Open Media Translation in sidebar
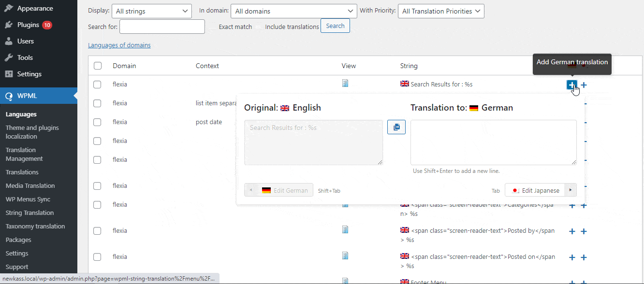 [x=30, y=185]
